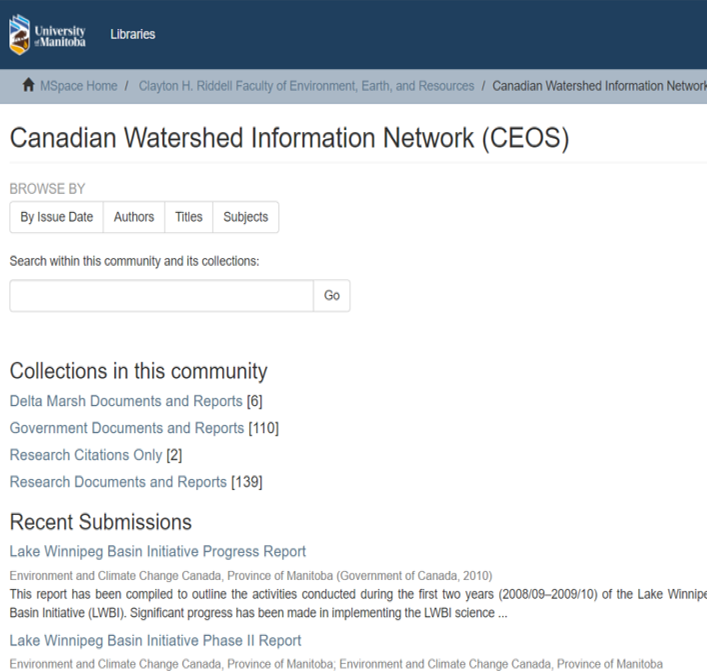This screenshot has width=707, height=671.
Task: Open Government Documents and Reports collection
Action: tap(127, 428)
